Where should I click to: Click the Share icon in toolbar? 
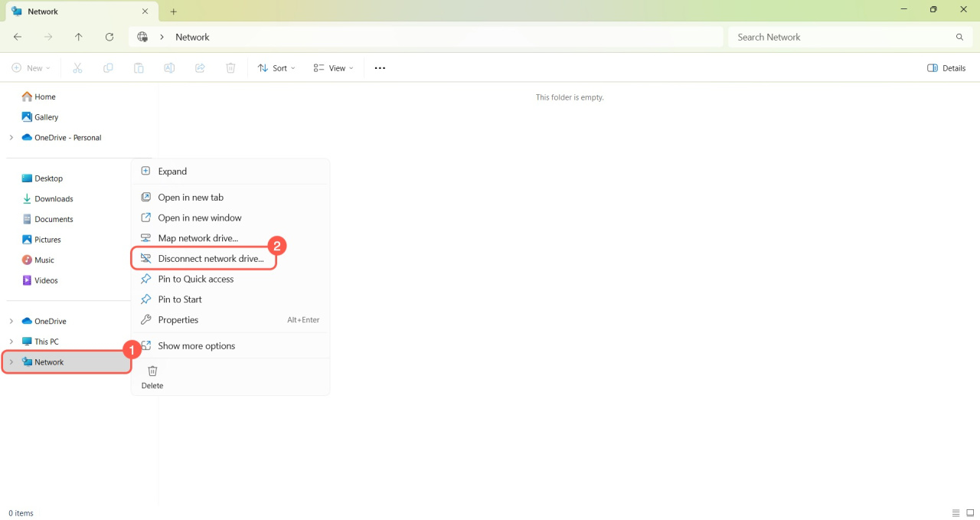[200, 68]
